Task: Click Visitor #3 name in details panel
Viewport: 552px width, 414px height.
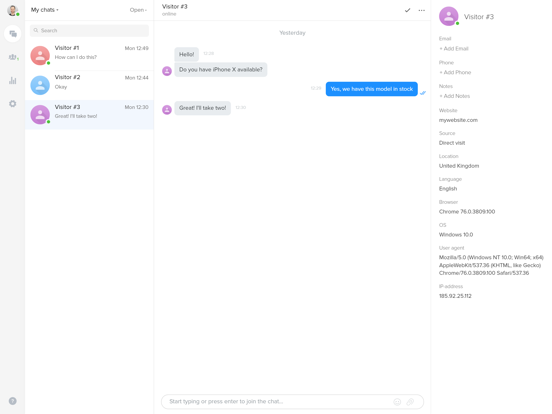Action: pos(479,17)
